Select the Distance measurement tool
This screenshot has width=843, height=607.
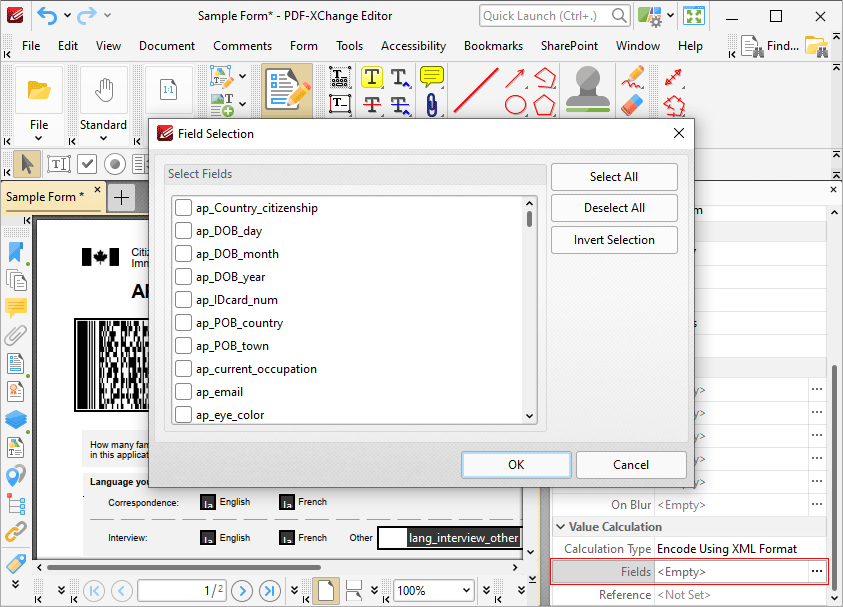(673, 77)
